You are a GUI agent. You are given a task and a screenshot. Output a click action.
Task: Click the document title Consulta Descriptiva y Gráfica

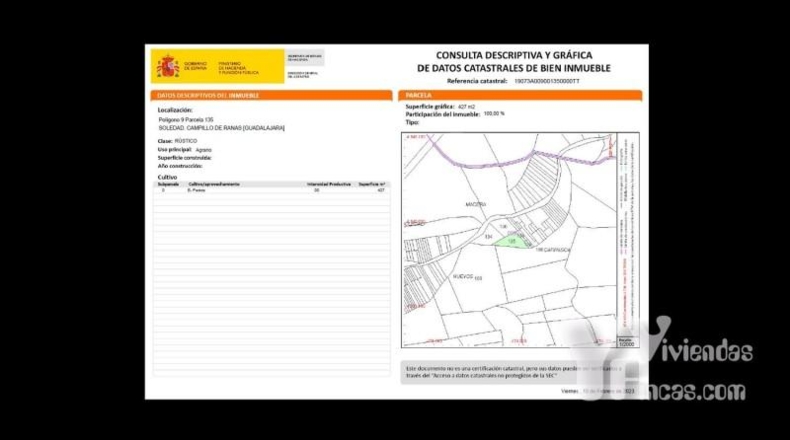(x=514, y=61)
